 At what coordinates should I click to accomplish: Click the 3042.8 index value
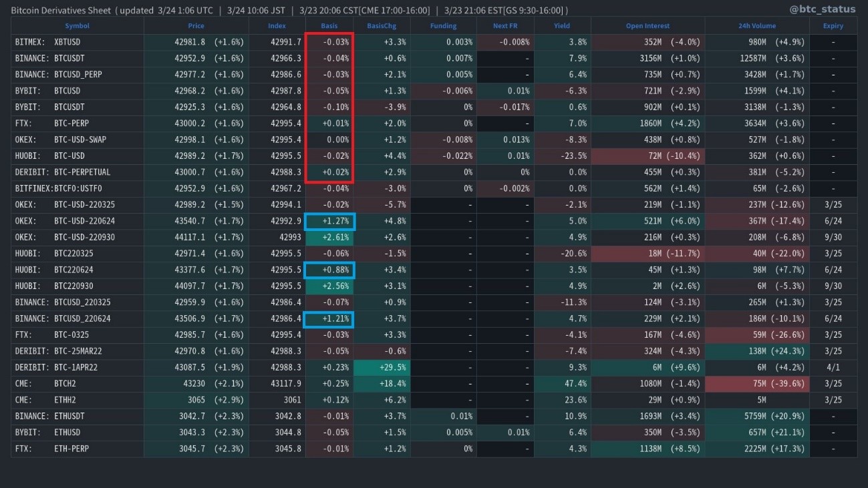point(288,416)
